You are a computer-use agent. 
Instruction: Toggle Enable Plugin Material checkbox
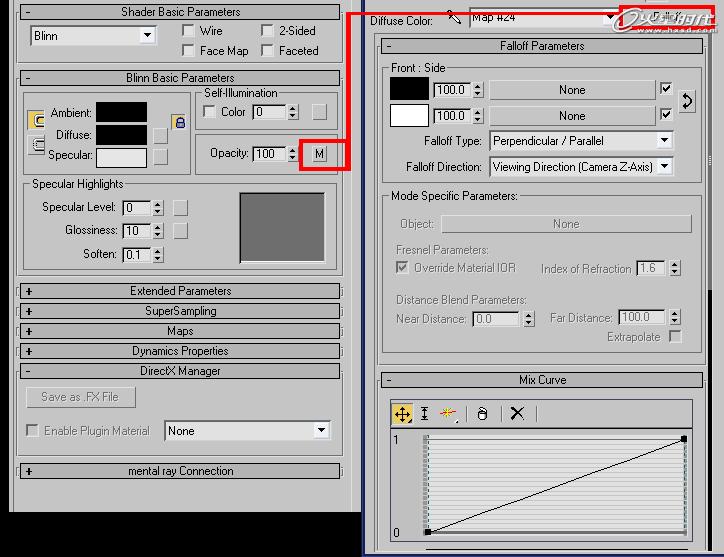[32, 430]
